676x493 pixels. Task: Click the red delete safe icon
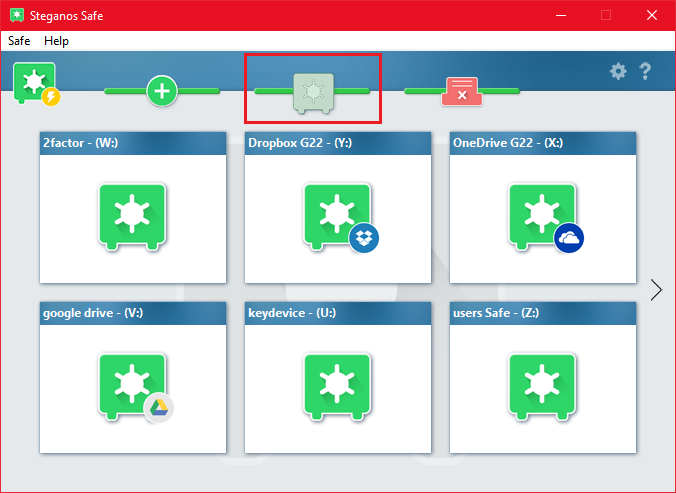coord(460,91)
